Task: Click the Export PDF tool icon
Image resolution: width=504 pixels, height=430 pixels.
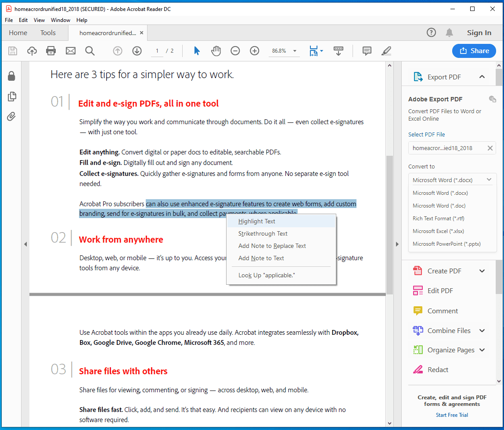Action: (418, 77)
